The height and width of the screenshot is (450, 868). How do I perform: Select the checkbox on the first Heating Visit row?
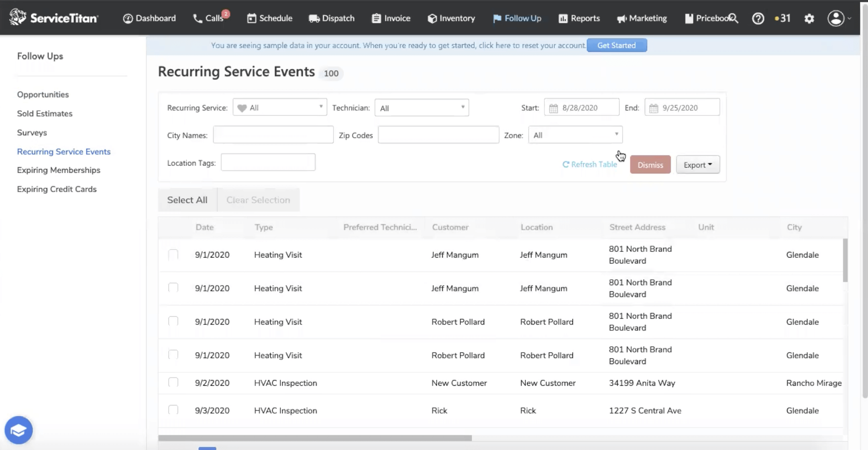coord(173,254)
